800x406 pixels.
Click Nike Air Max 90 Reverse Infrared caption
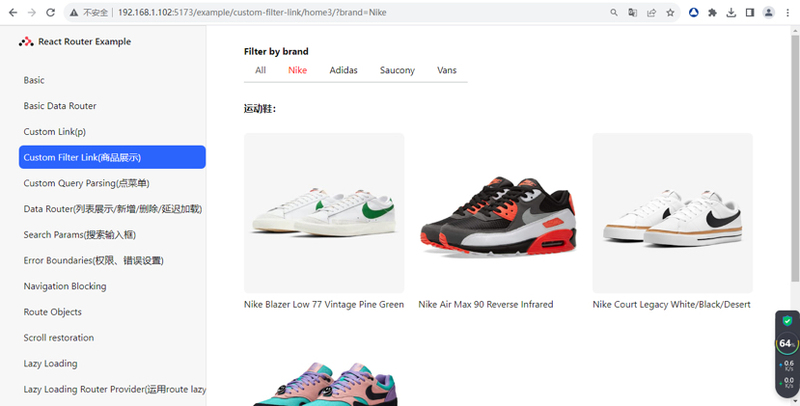[486, 304]
